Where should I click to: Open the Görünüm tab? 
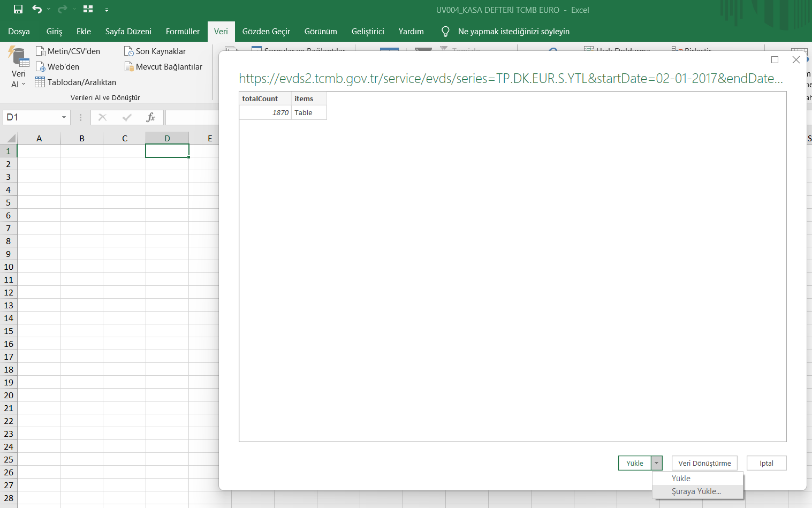321,32
